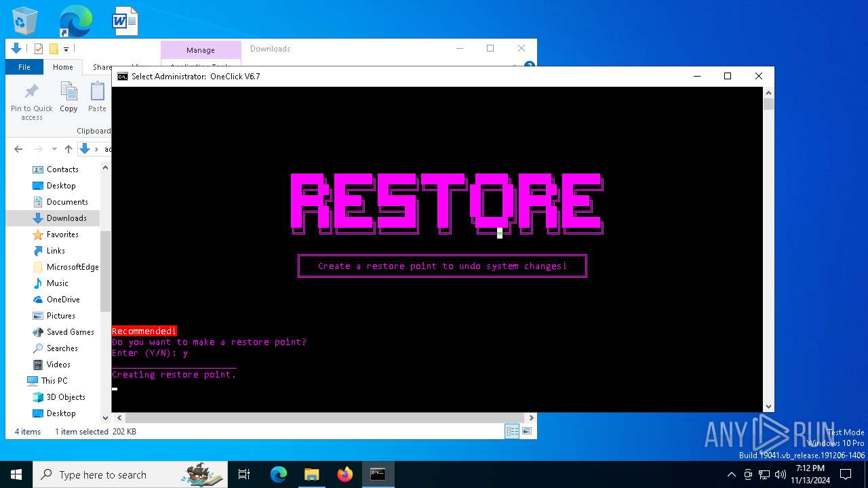
Task: Click the New folder quick access toolbar icon
Action: pyautogui.click(x=54, y=49)
